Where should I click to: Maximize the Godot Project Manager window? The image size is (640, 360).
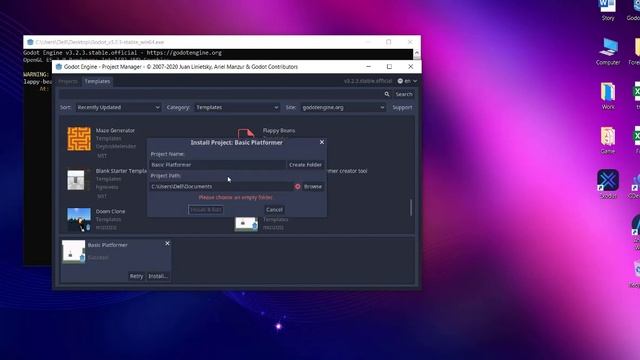[x=389, y=67]
